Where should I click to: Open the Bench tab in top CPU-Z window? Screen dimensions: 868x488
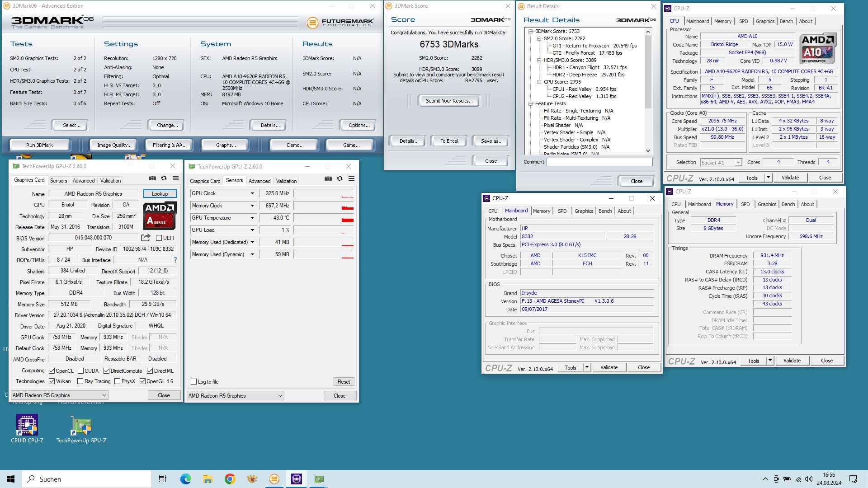click(786, 21)
